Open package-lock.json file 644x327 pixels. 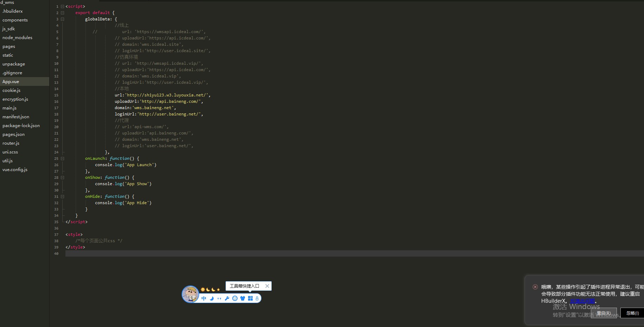pyautogui.click(x=21, y=126)
